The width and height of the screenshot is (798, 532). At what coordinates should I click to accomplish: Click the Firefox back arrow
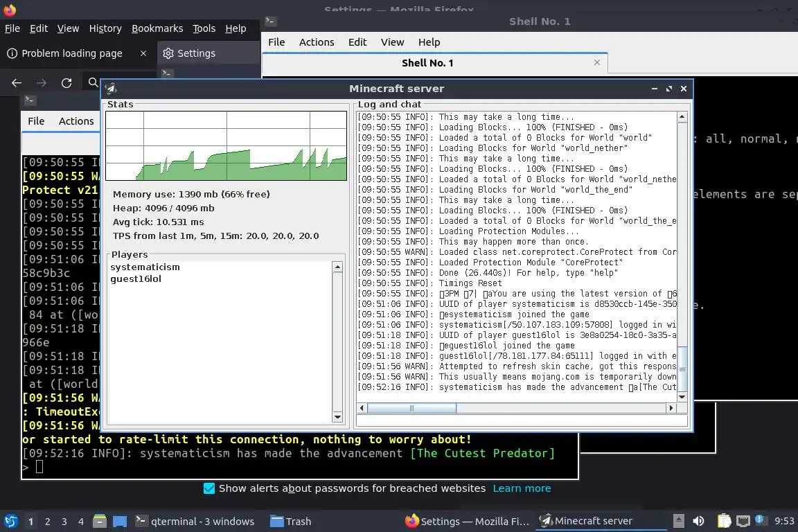pyautogui.click(x=17, y=83)
